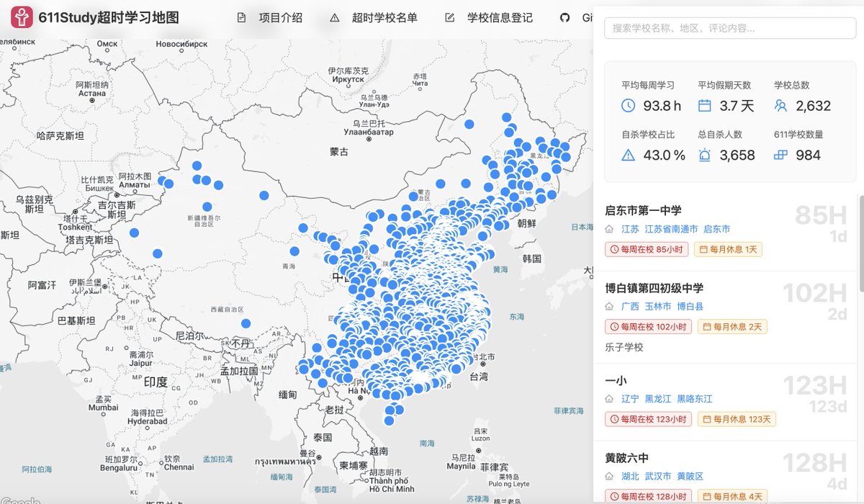This screenshot has height=504, width=864.
Task: Open the 项目介绍 menu item
Action: [x=281, y=18]
